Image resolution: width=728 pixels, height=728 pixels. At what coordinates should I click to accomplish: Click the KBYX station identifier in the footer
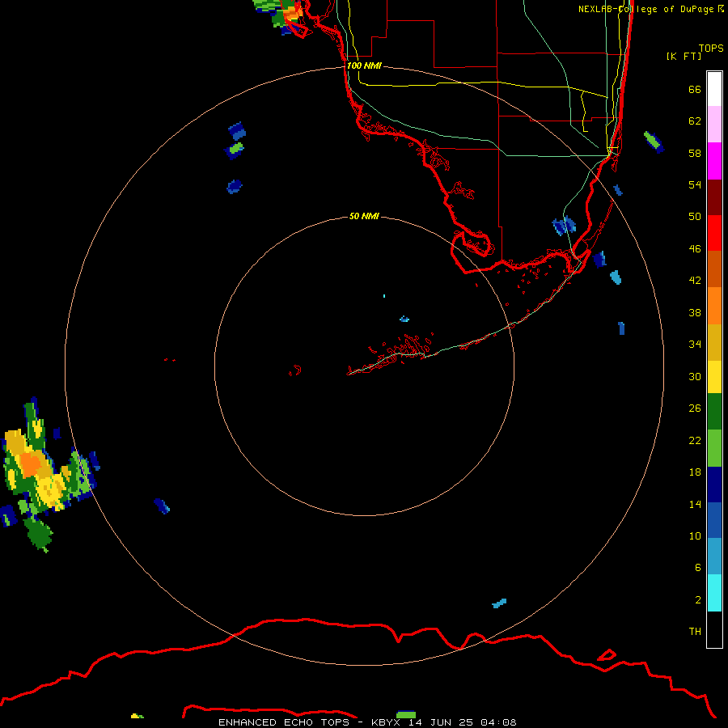(385, 722)
